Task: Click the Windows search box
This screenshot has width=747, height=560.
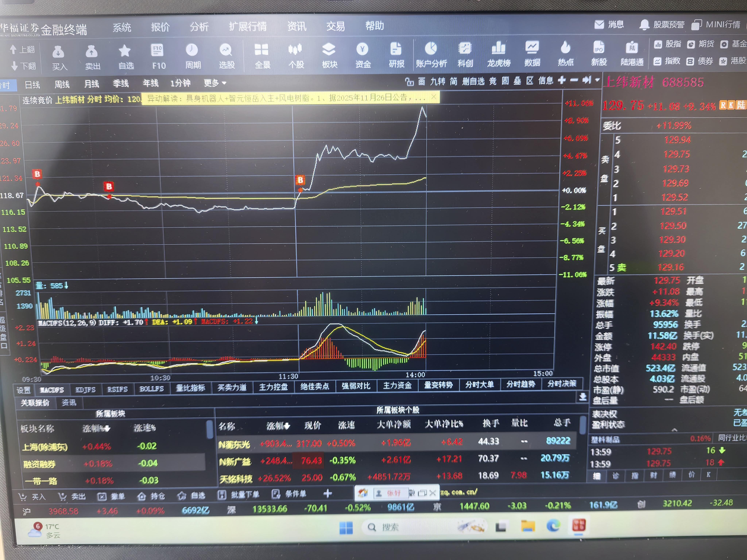Action: [390, 527]
